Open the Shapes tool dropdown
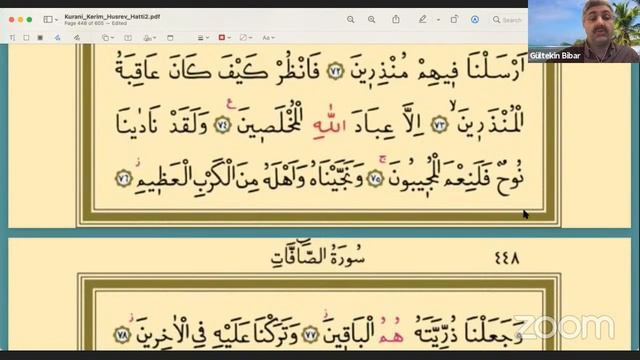The width and height of the screenshot is (640, 360). click(108, 38)
